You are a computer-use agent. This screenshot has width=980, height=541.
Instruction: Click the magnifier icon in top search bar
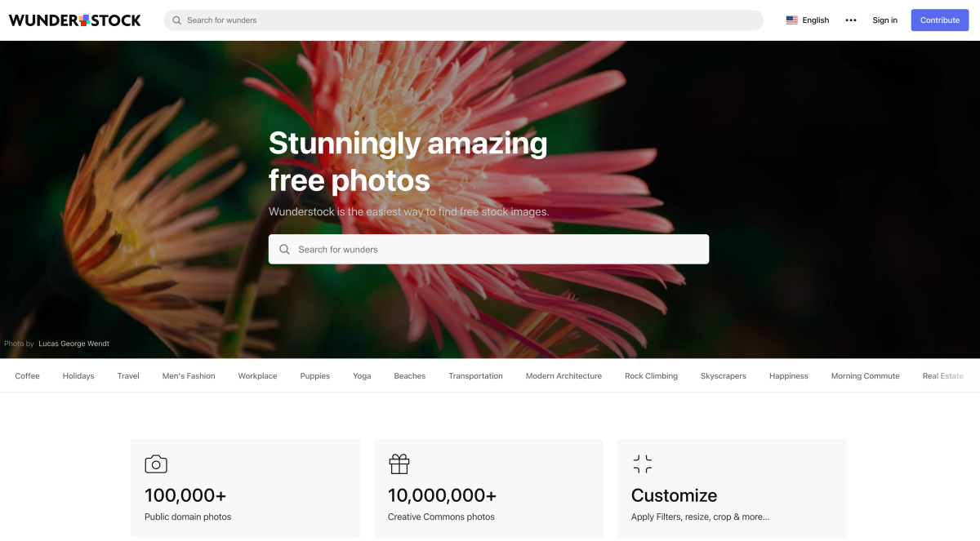(177, 20)
